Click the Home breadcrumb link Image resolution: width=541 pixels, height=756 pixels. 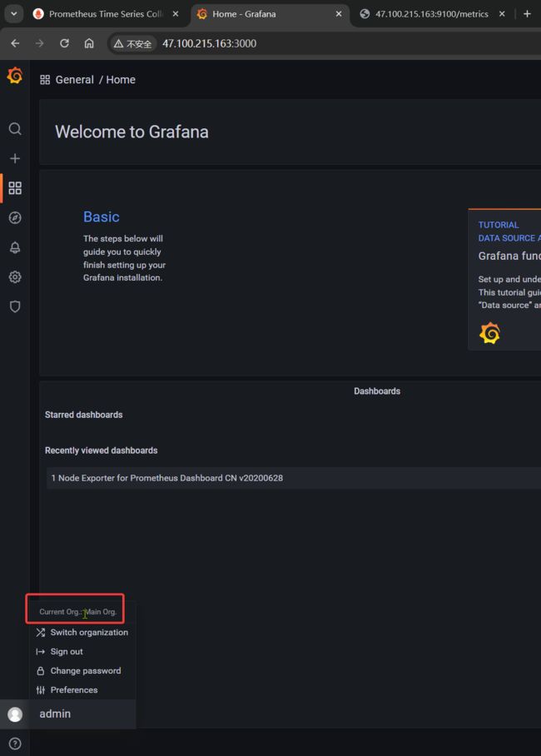coord(121,80)
